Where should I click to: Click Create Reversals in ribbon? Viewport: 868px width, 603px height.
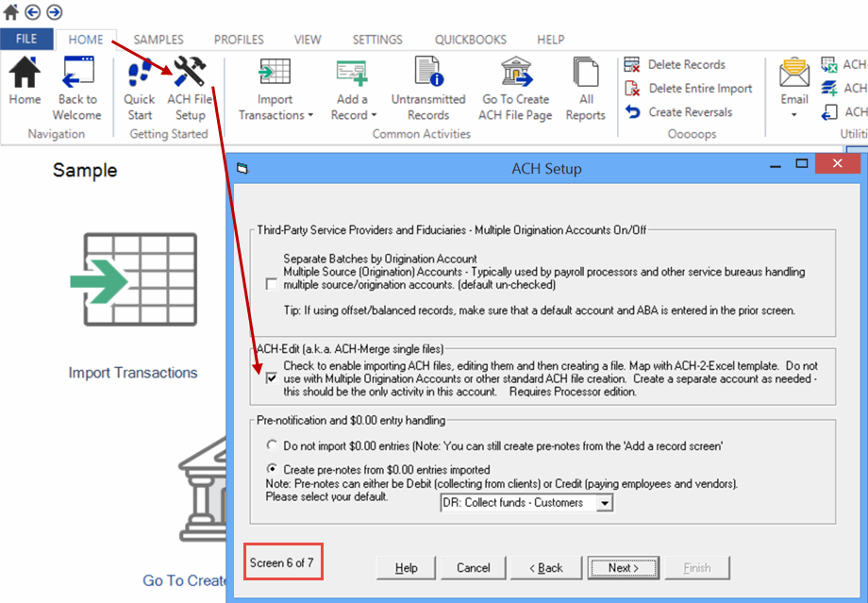click(x=633, y=111)
